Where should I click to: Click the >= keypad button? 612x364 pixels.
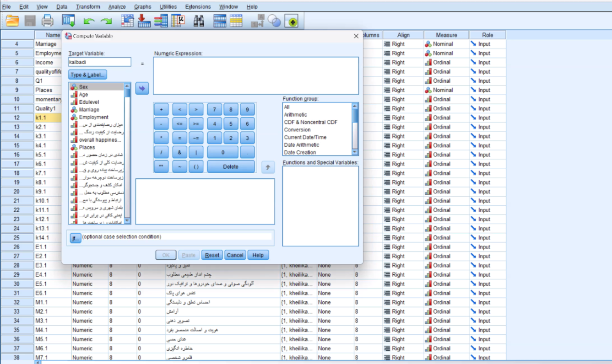coord(196,123)
